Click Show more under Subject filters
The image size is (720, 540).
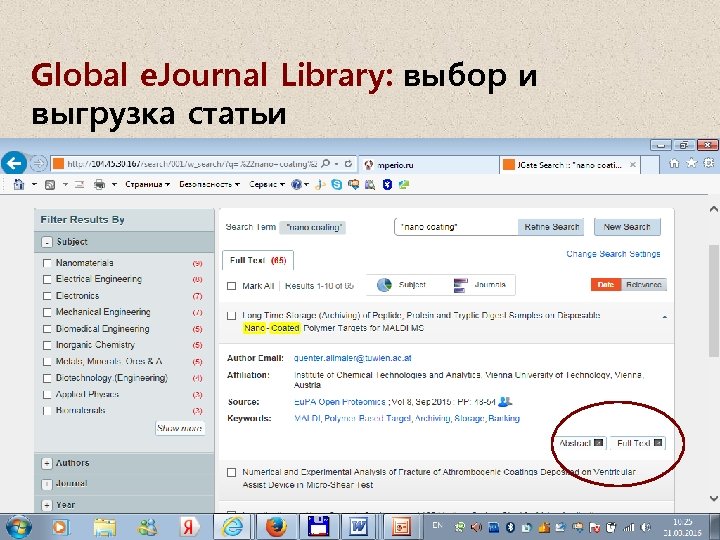[x=180, y=428]
